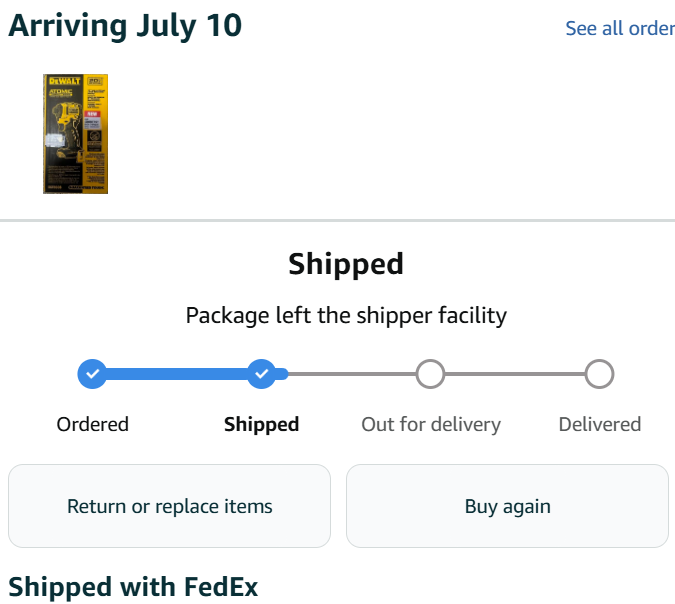The image size is (675, 604).
Task: Select the Ordered label under the tracker
Action: click(x=92, y=424)
